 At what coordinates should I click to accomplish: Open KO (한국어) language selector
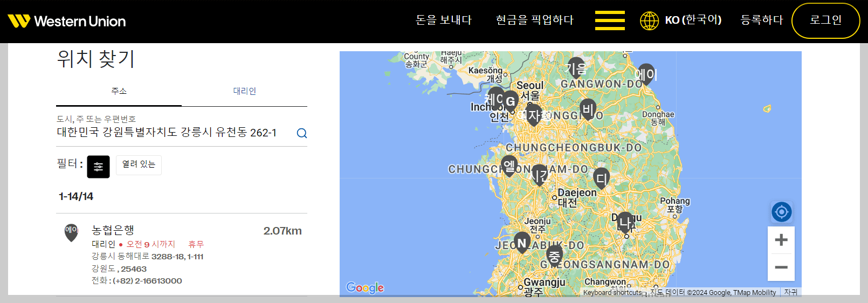(693, 20)
